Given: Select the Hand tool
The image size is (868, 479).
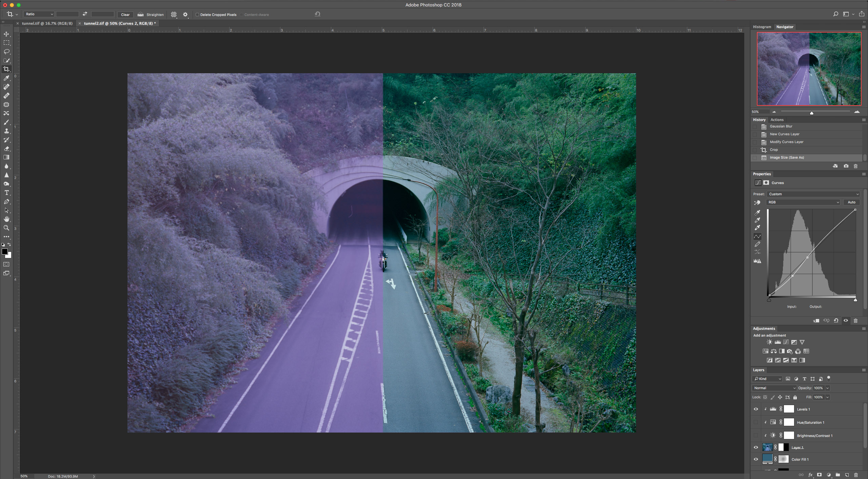Looking at the screenshot, I should click(6, 219).
